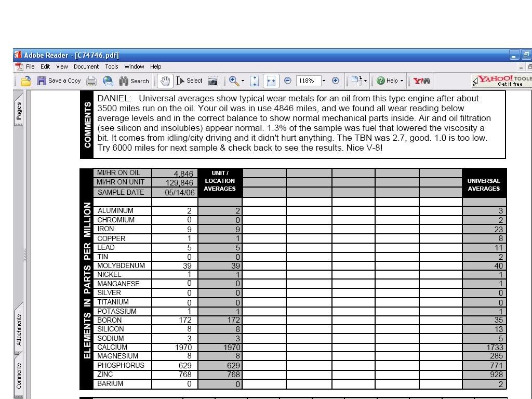Click the Save a Copy label
This screenshot has width=532, height=399.
[x=64, y=81]
